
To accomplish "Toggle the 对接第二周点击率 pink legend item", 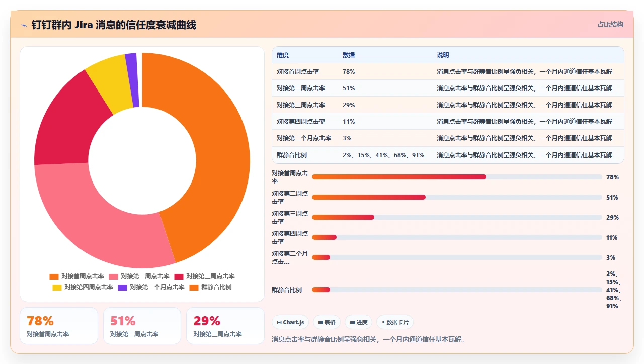I will (139, 276).
